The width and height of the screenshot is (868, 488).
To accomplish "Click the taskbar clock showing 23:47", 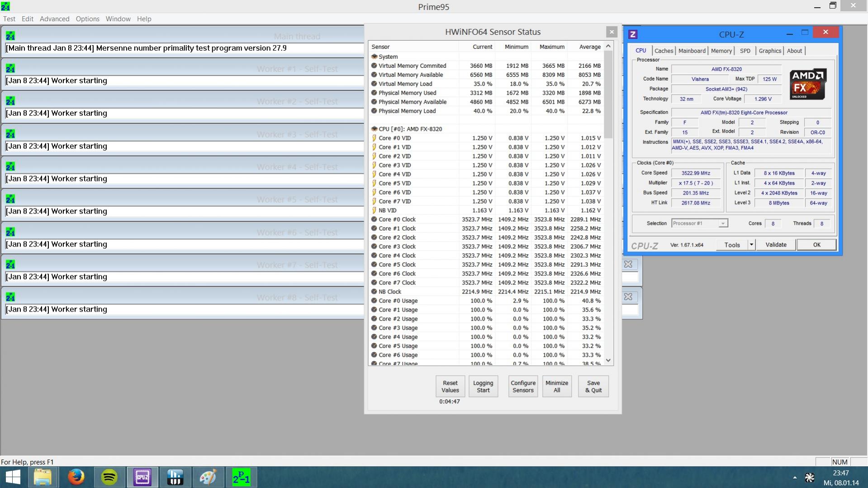I will pyautogui.click(x=841, y=473).
